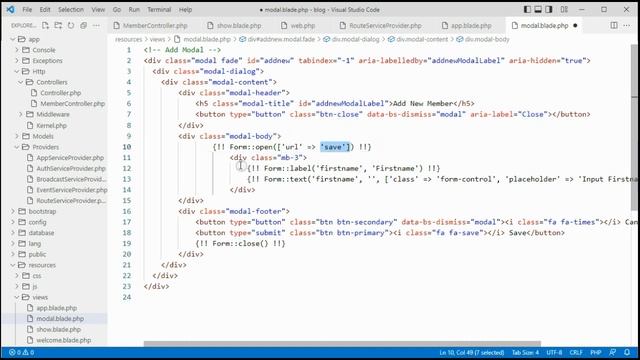Open errors and warnings status indicator
The height and width of the screenshot is (360, 640).
pyautogui.click(x=22, y=352)
